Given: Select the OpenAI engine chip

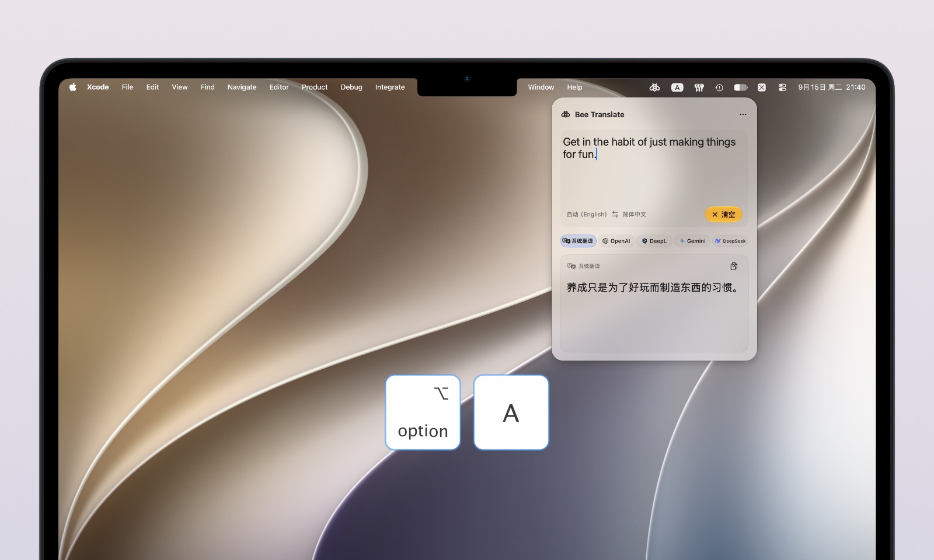Looking at the screenshot, I should (x=616, y=241).
